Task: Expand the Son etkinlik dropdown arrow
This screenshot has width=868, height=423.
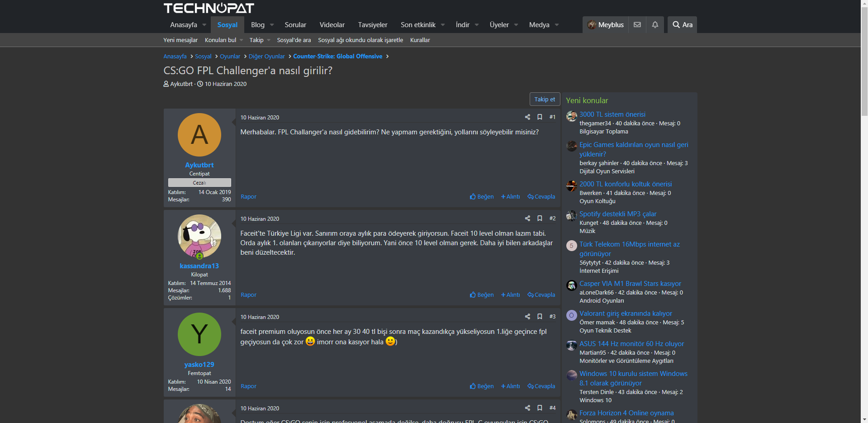Action: click(443, 25)
